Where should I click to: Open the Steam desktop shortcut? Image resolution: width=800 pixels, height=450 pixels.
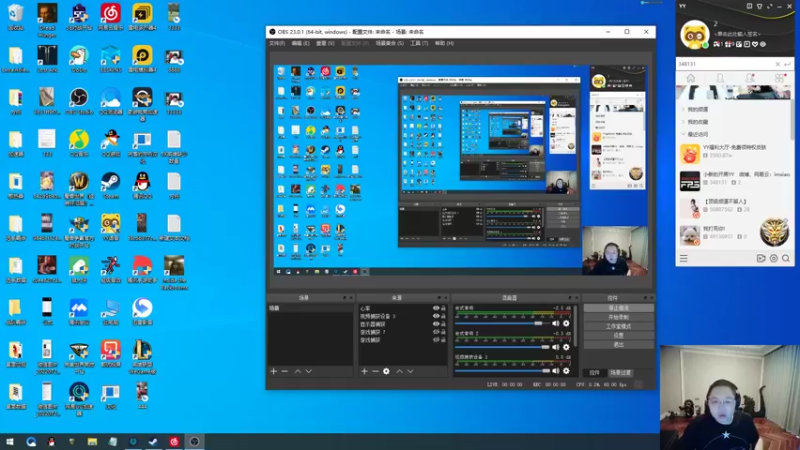(x=110, y=185)
